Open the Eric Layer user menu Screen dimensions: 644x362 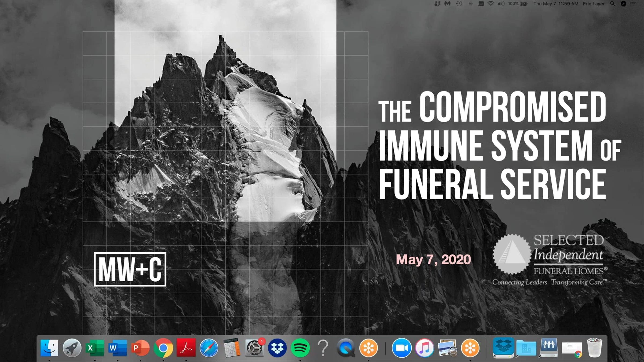(594, 4)
